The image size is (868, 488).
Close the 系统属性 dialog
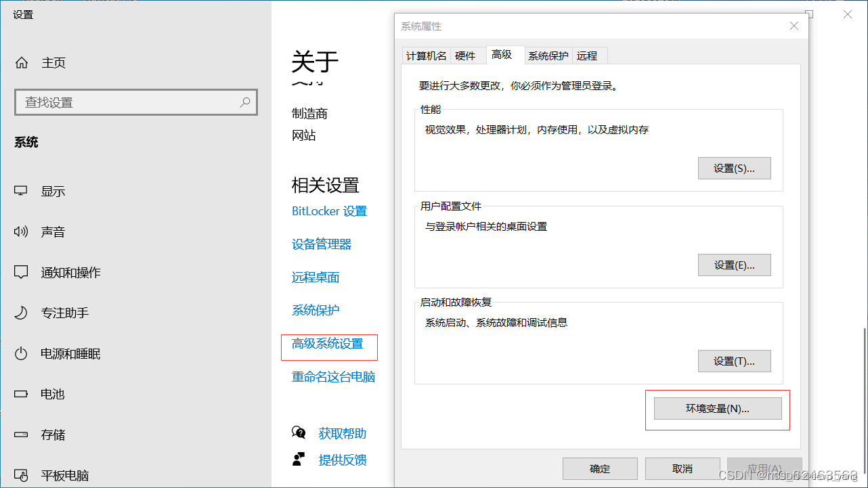tap(794, 26)
